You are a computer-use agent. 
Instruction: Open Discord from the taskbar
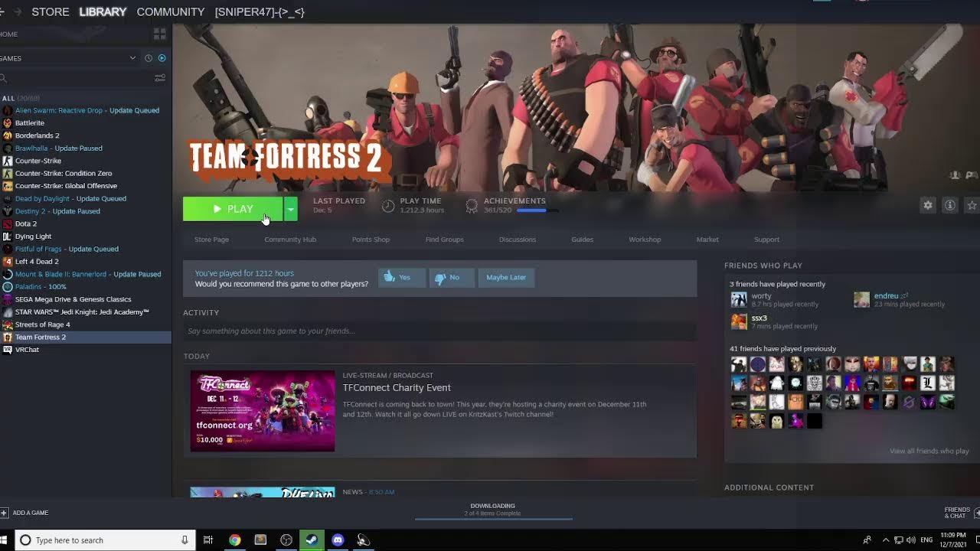pos(338,540)
